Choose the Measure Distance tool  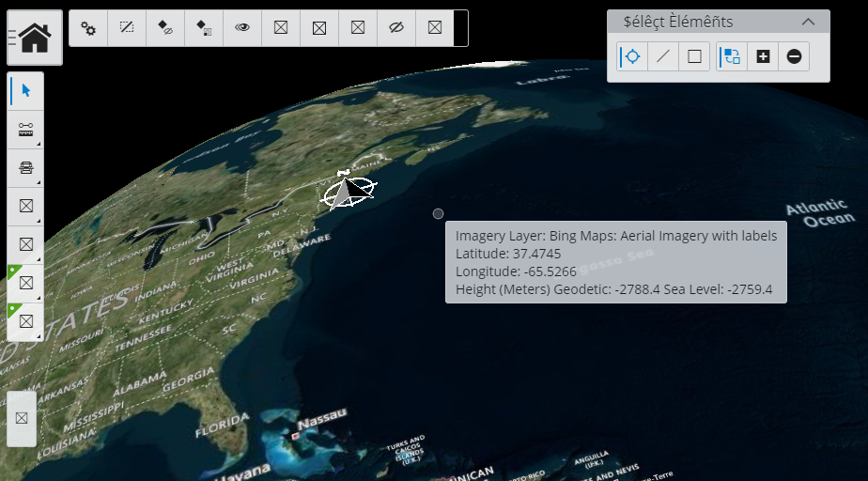pos(25,129)
